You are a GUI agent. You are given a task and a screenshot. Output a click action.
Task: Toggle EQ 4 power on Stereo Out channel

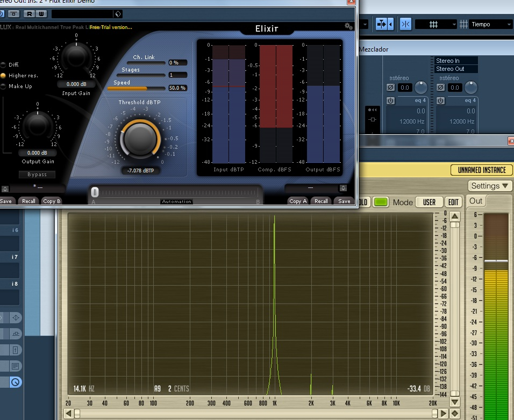(x=440, y=101)
